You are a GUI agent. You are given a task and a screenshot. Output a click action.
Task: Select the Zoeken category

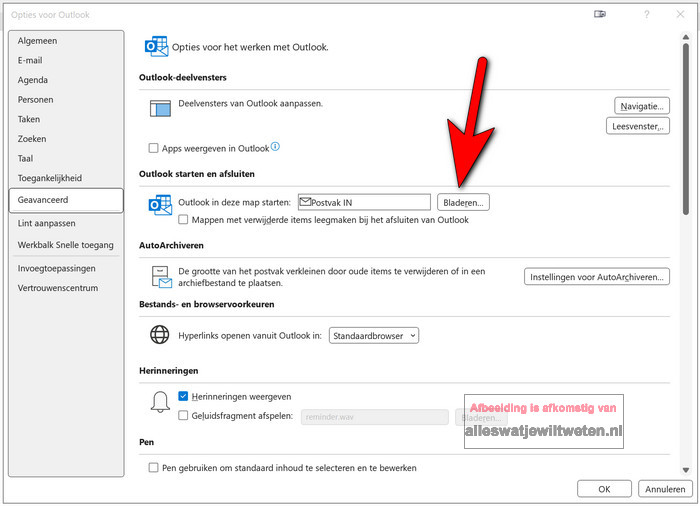(66, 139)
